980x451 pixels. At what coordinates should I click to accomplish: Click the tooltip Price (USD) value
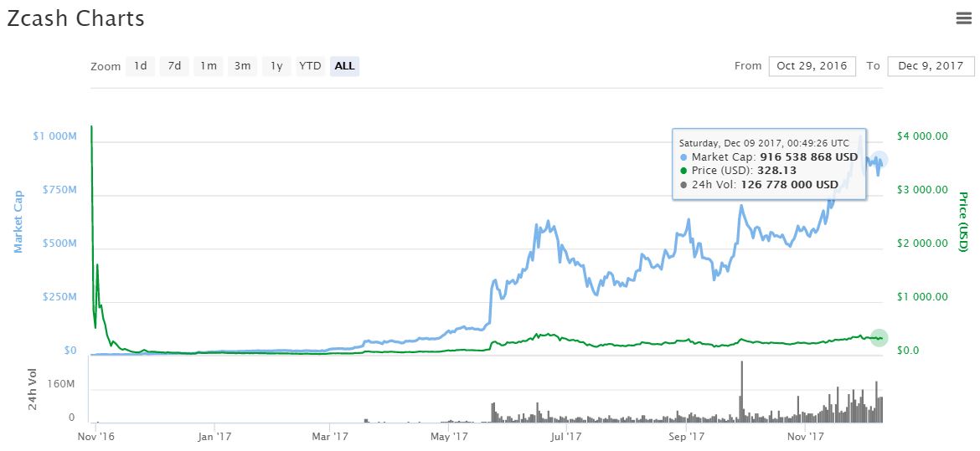point(776,171)
